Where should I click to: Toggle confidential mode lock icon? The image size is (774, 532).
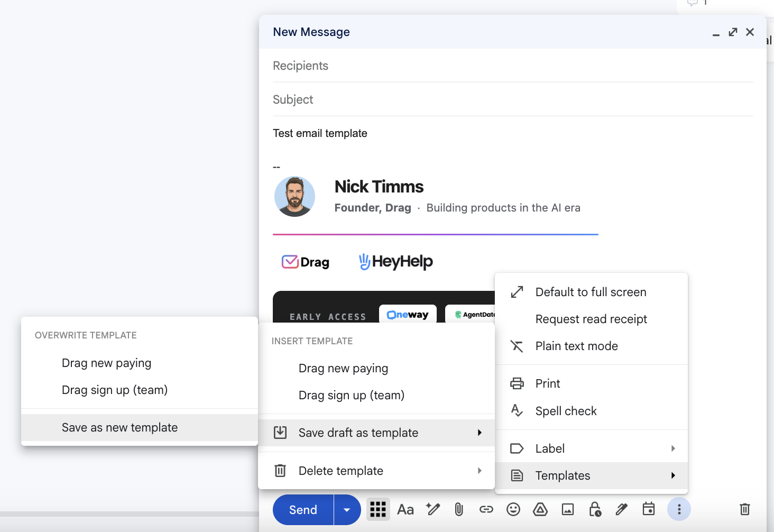595,509
